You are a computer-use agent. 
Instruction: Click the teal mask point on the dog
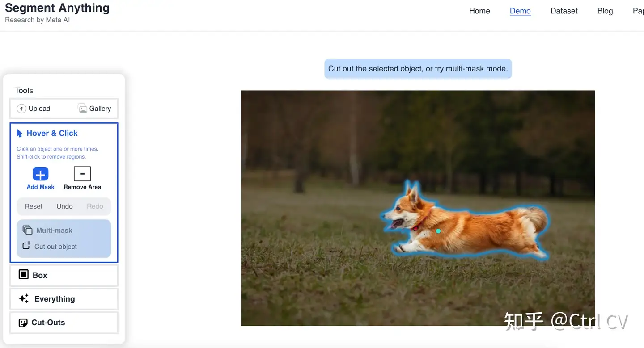tap(438, 231)
